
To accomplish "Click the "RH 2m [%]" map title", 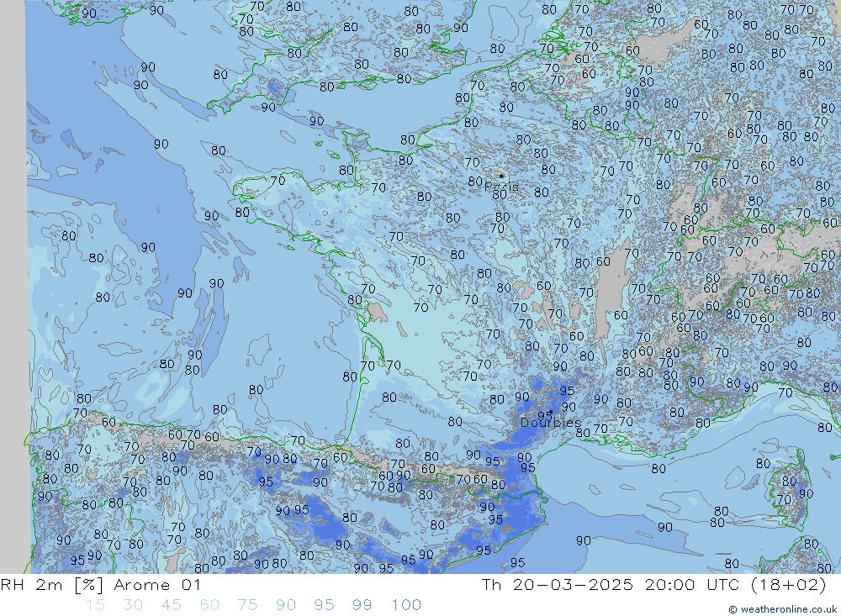I will click(x=52, y=585).
